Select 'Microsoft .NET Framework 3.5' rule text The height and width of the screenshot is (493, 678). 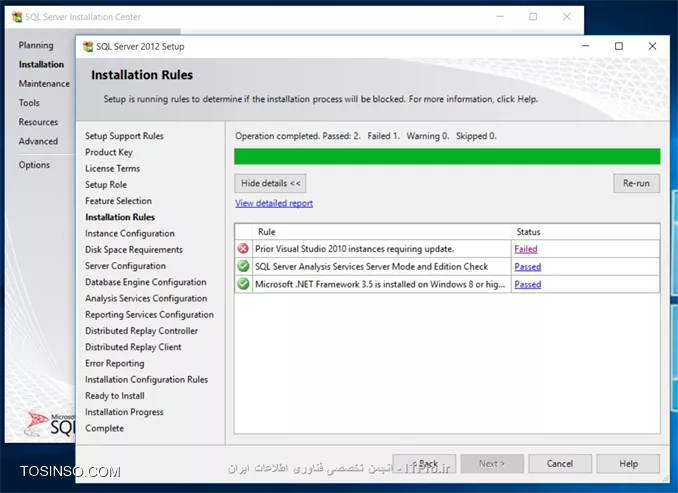(x=380, y=285)
